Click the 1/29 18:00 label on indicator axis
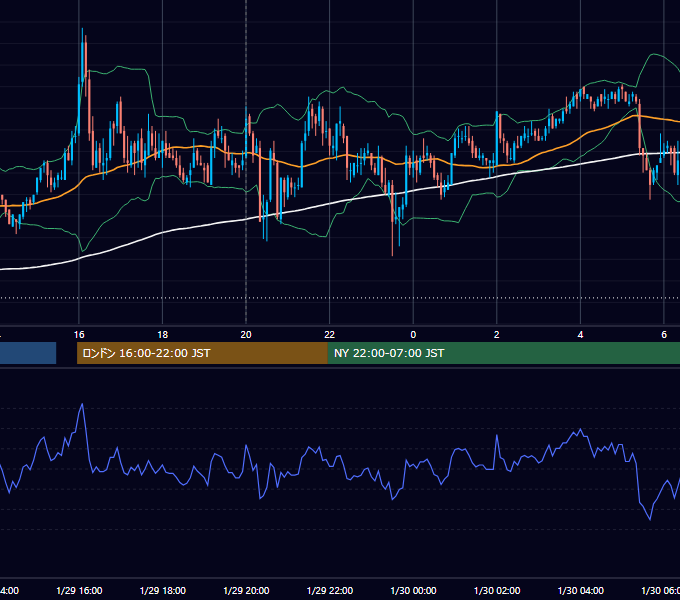 point(163,590)
